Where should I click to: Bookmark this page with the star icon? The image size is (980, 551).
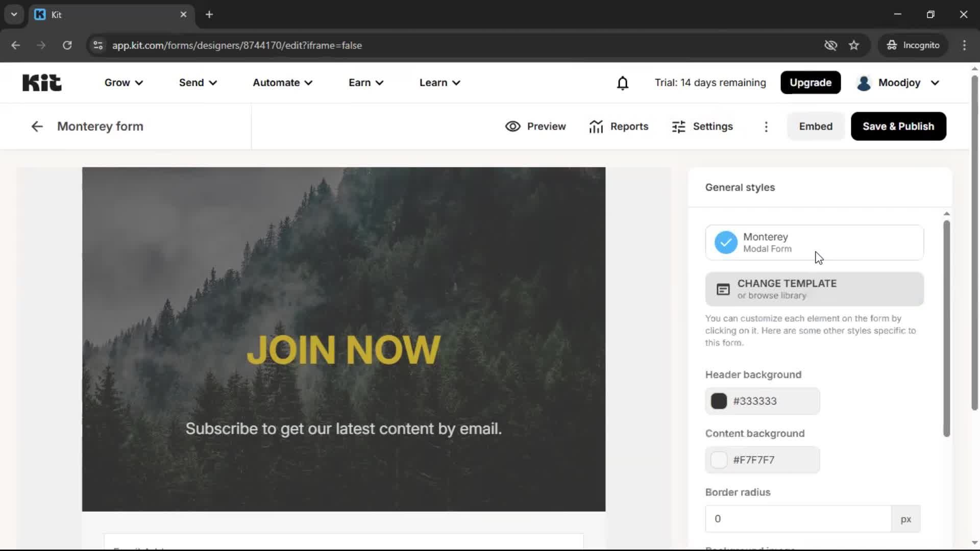pos(854,45)
